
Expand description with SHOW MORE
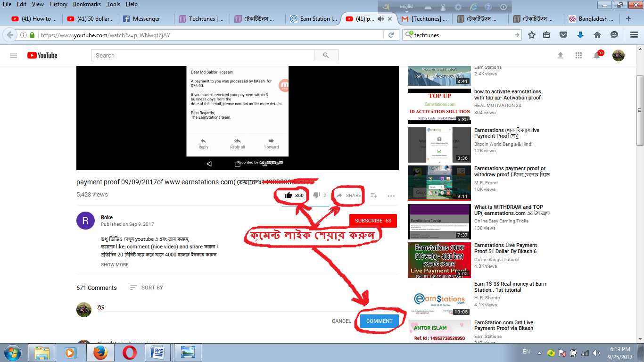pyautogui.click(x=115, y=265)
